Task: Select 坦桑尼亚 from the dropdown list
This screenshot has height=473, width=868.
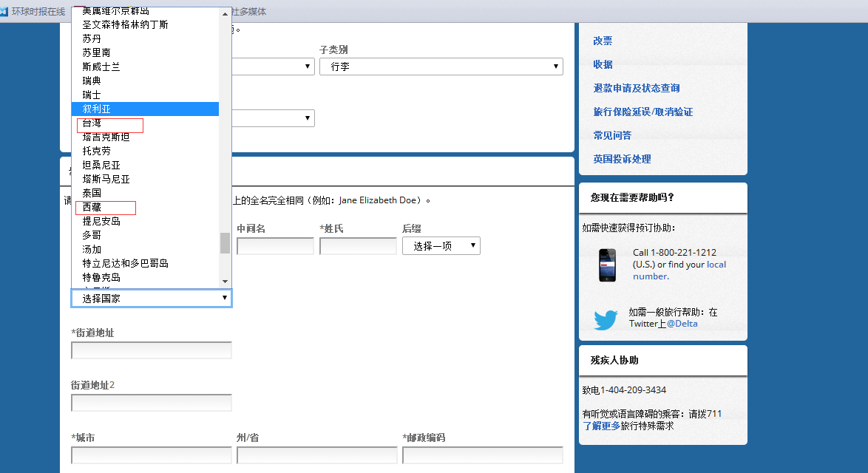Action: (x=101, y=165)
